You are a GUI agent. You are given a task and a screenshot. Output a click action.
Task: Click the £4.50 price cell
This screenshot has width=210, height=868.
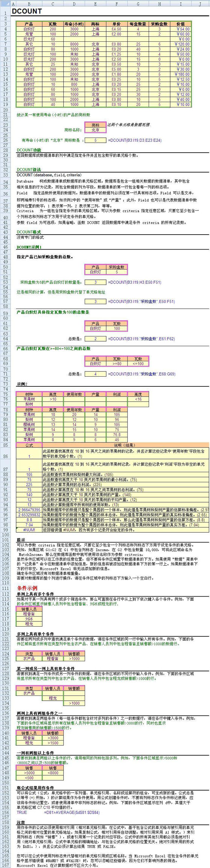point(117,29)
